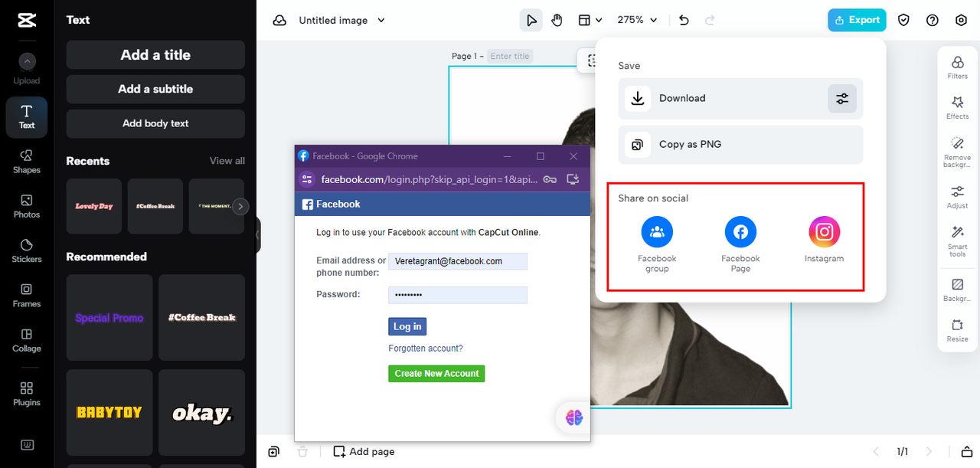Click Create New Account button
The height and width of the screenshot is (468, 980).
click(436, 374)
